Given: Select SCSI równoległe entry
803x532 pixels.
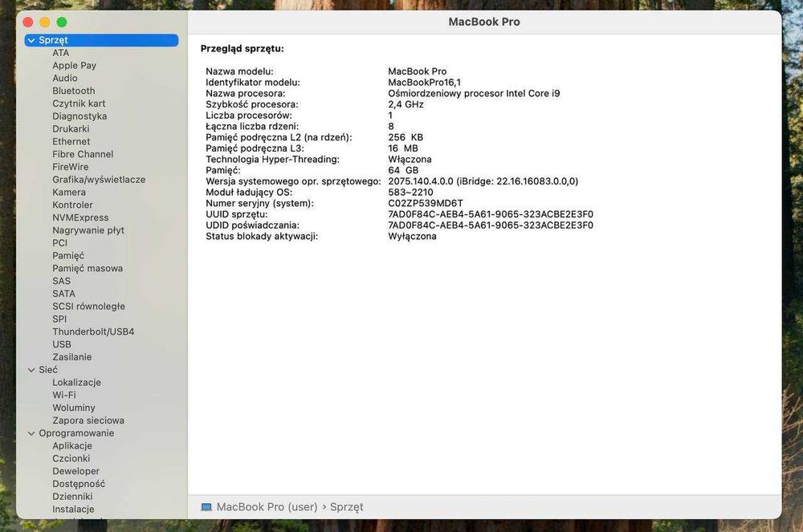Looking at the screenshot, I should (x=88, y=307).
